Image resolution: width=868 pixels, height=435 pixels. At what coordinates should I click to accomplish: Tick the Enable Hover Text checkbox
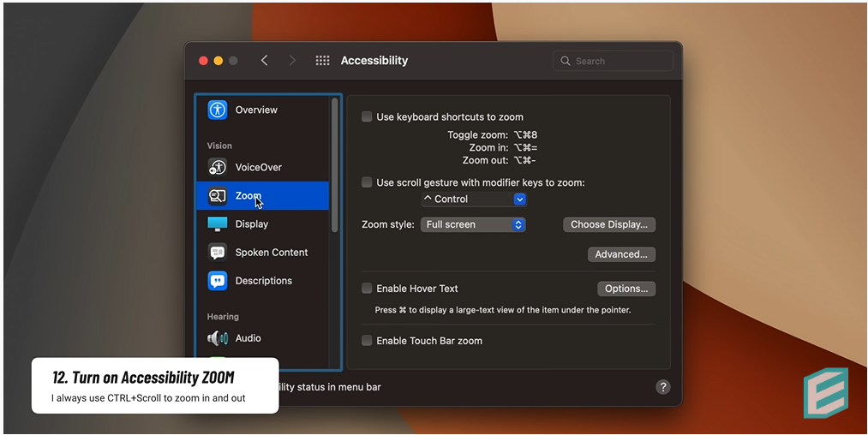click(x=367, y=289)
